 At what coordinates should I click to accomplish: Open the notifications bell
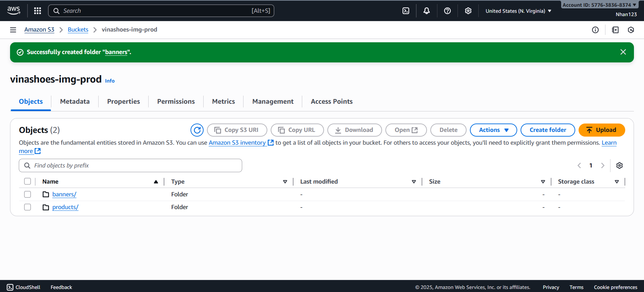pos(427,11)
